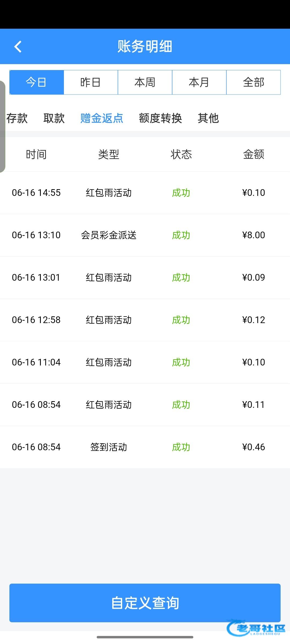Show the 其他 category
The image size is (290, 644).
[208, 118]
